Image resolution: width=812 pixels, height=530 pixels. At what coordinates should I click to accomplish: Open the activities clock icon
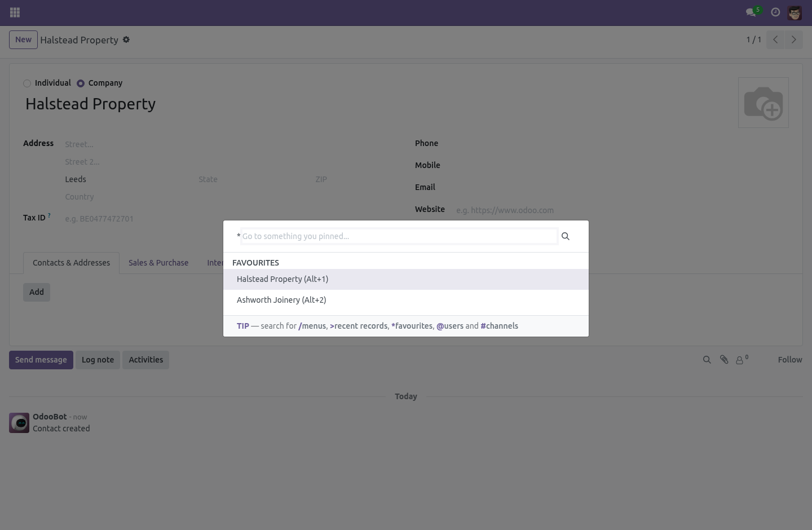(x=775, y=12)
